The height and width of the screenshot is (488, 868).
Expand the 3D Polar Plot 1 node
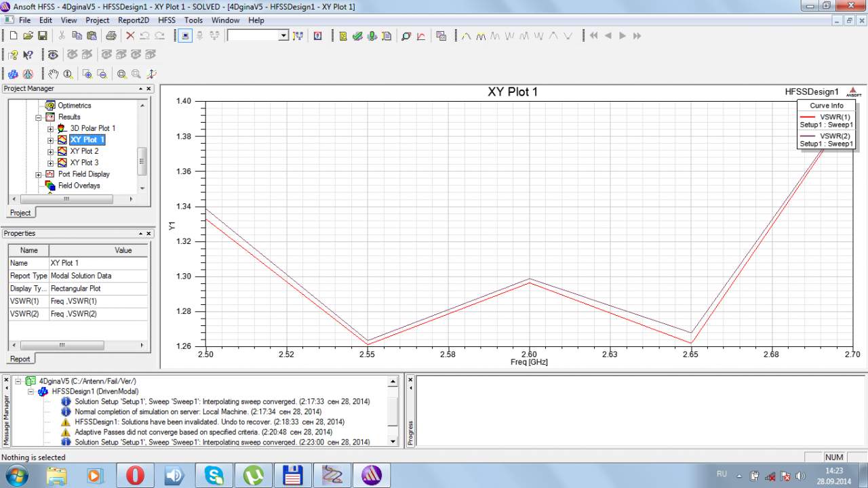(x=50, y=128)
